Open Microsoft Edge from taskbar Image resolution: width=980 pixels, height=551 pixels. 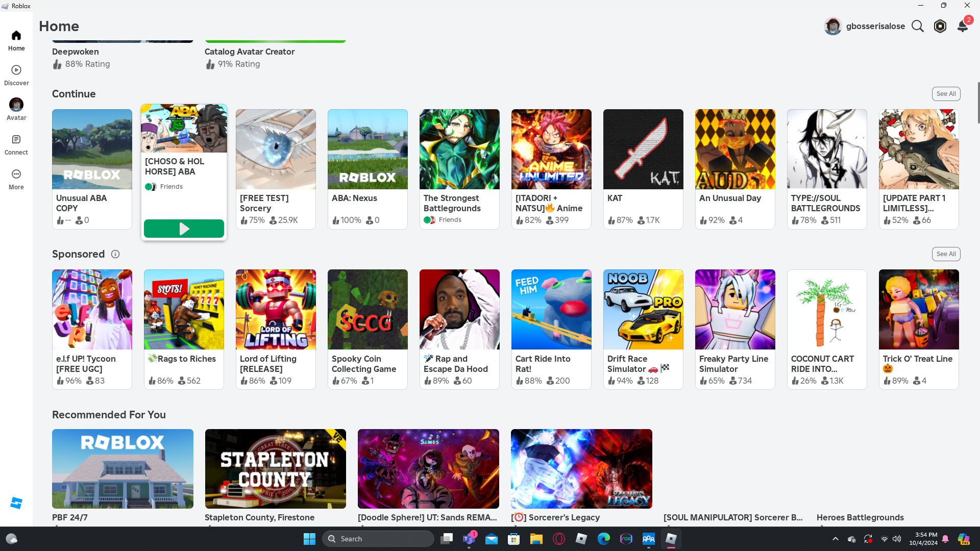click(604, 539)
